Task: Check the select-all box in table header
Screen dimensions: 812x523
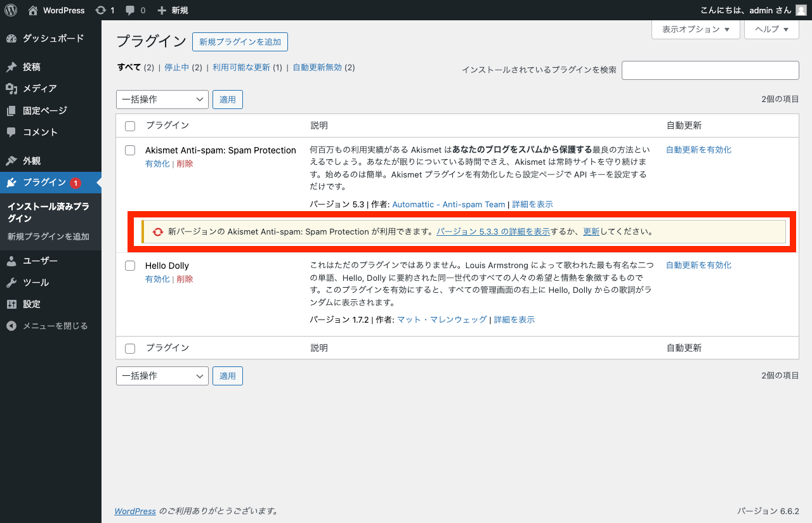Action: 130,126
